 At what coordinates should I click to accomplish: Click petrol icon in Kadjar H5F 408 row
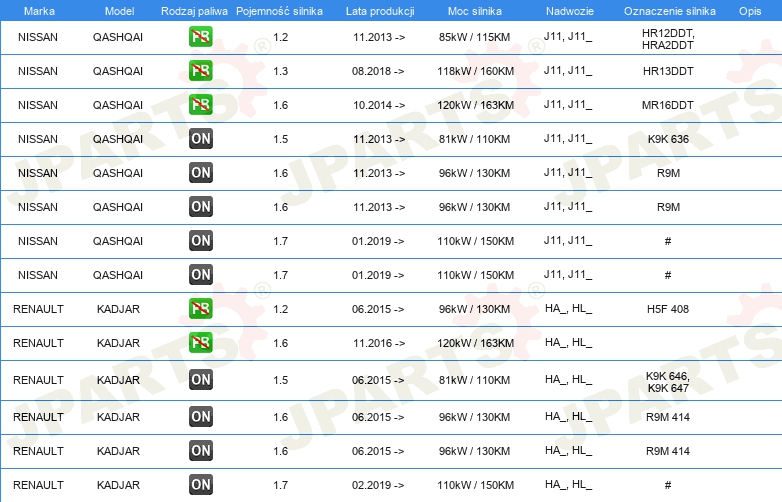[x=200, y=309]
